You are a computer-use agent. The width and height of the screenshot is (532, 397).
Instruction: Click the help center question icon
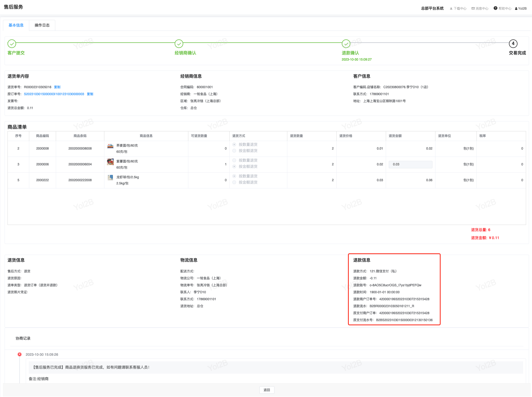495,8
